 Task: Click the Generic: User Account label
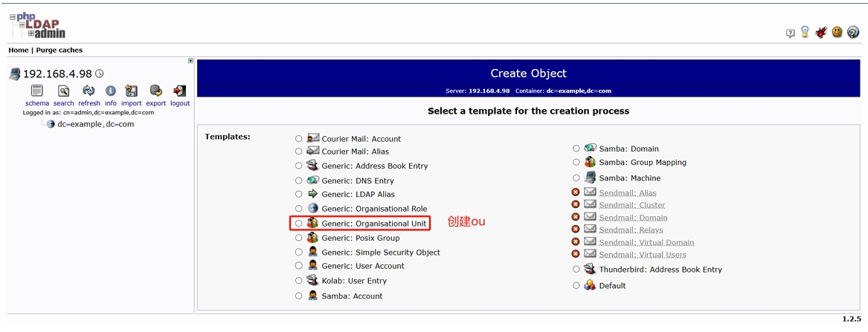tap(363, 266)
